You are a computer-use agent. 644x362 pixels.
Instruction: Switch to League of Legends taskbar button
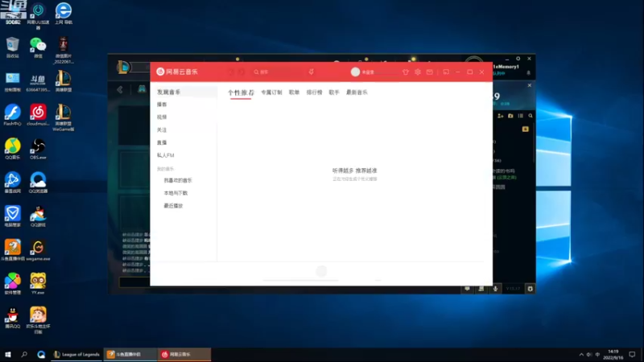point(76,354)
